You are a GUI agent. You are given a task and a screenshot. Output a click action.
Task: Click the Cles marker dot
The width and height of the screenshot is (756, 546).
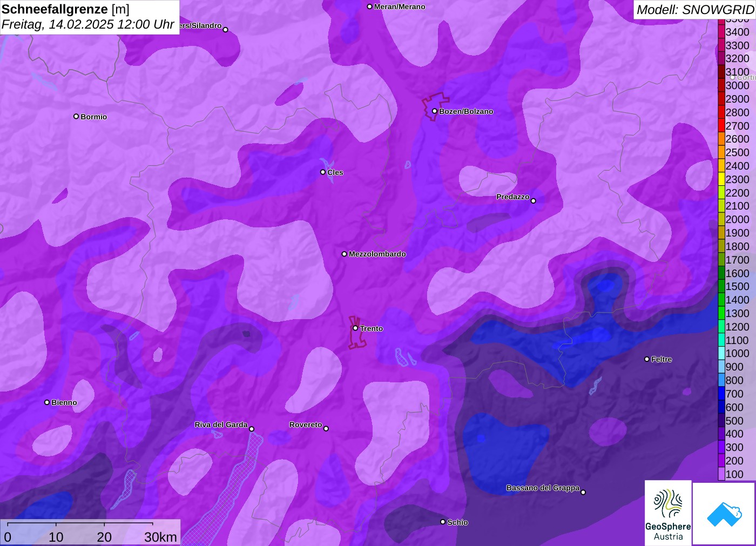(x=323, y=172)
